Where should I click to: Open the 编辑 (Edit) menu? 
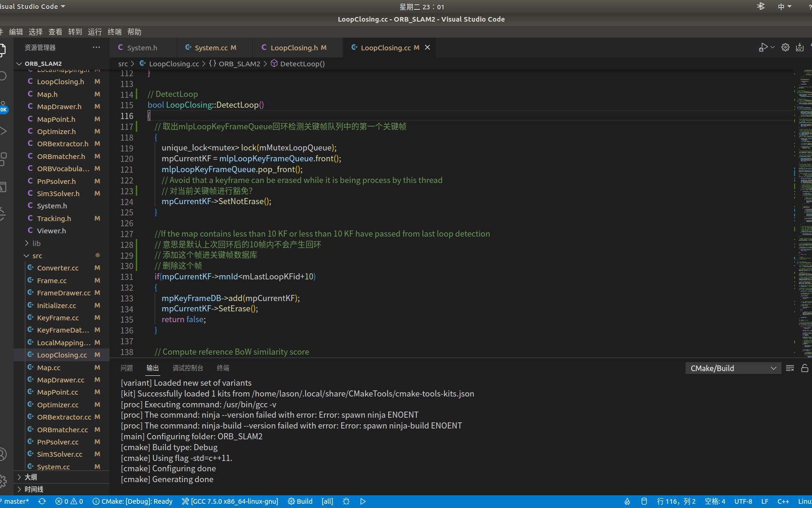(x=16, y=32)
